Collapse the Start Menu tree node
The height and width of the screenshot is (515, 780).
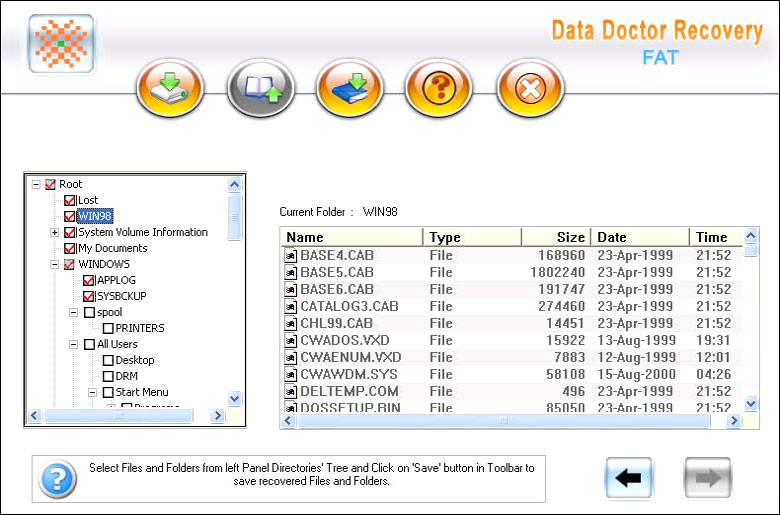pyautogui.click(x=93, y=393)
